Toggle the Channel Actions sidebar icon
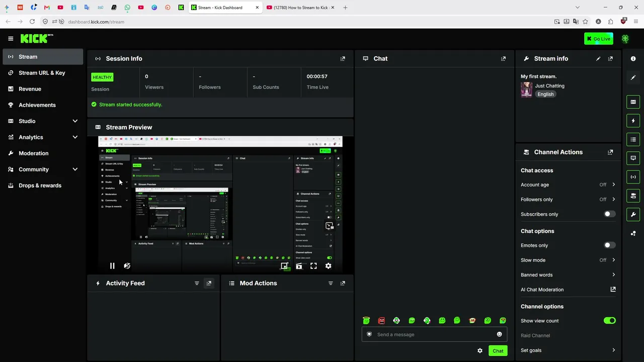The image size is (644, 362). click(x=633, y=196)
